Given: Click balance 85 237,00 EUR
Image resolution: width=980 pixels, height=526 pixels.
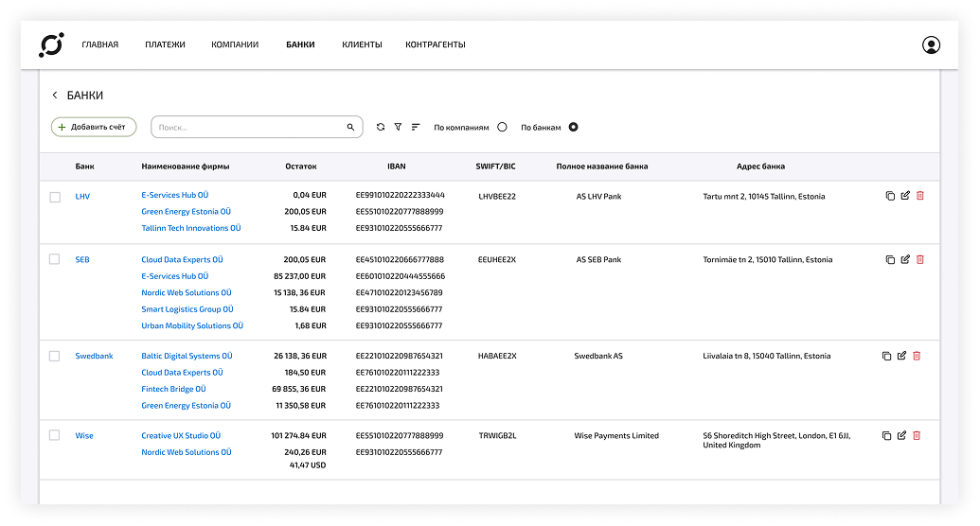Looking at the screenshot, I should click(299, 276).
